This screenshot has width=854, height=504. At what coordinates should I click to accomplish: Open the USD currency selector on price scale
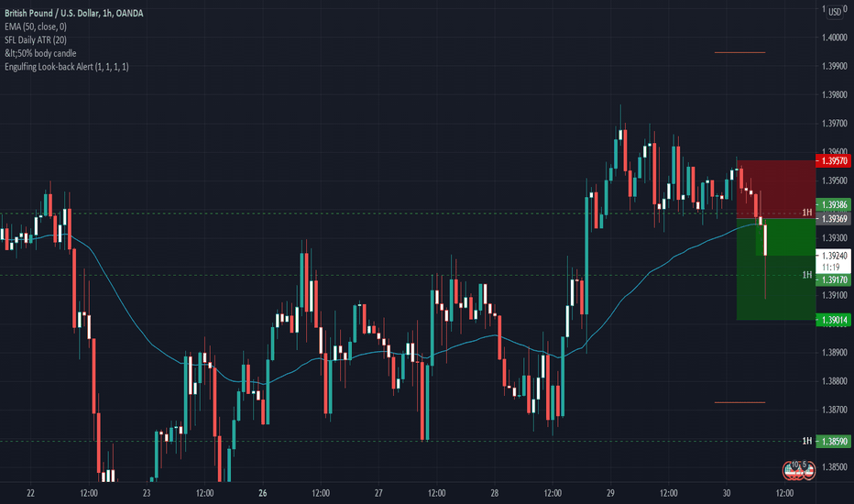tap(835, 12)
